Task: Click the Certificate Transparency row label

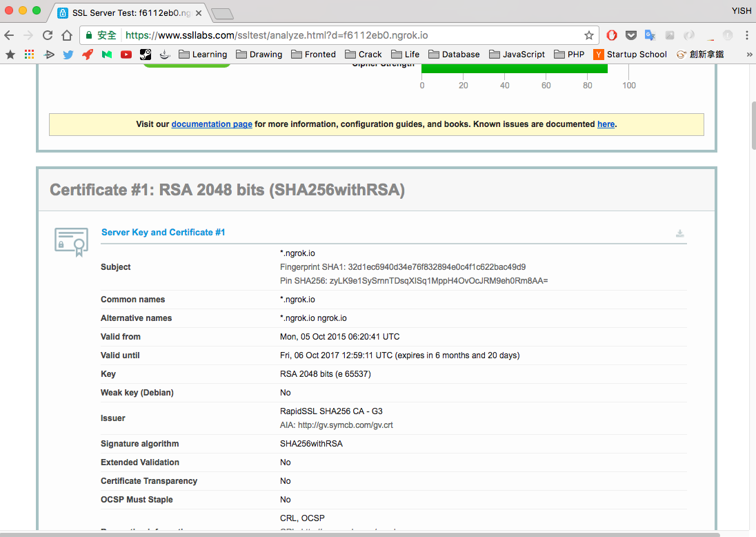Action: click(x=149, y=481)
